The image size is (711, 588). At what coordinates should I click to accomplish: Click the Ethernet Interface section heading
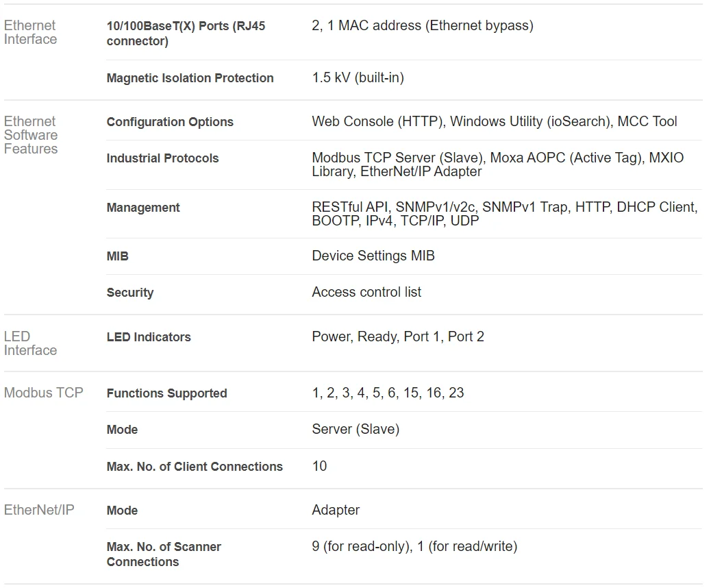30,32
